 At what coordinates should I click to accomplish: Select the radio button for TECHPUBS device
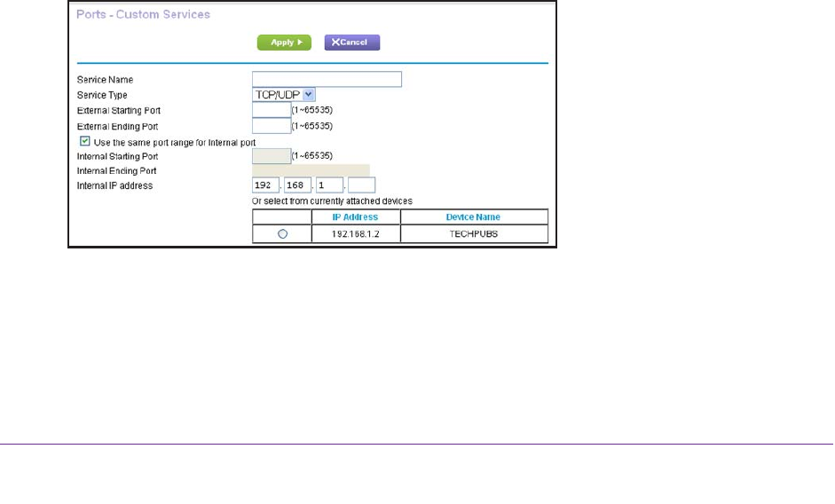[x=283, y=234]
